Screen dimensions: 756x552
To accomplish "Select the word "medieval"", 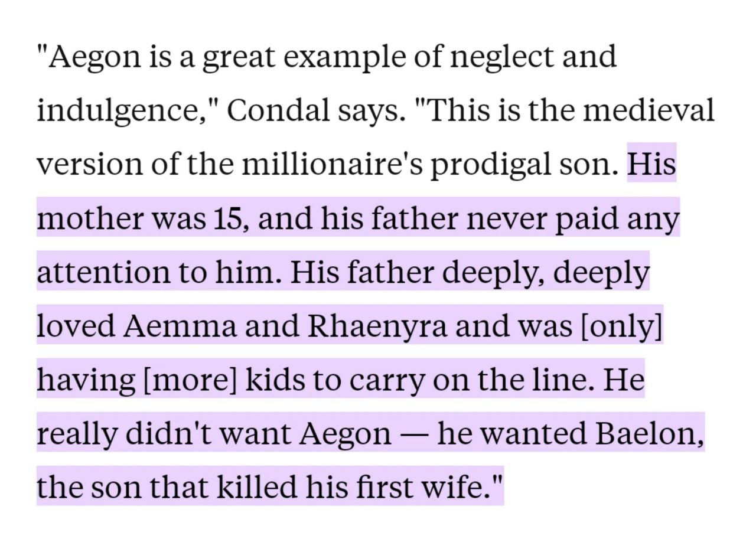I will click(649, 110).
